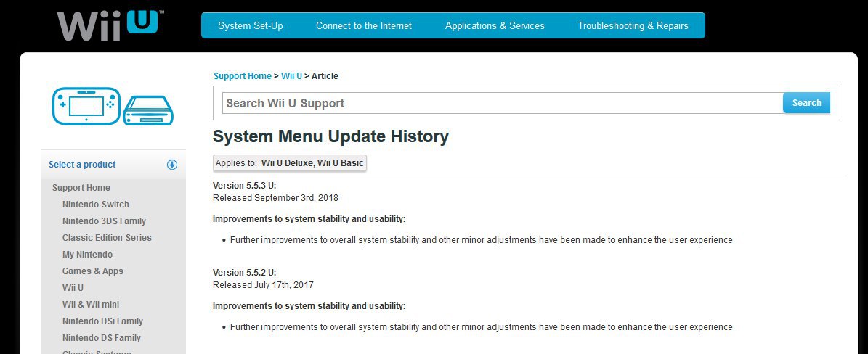Click the Applies to Wii U Deluxe, Wii U Basic box
The image size is (868, 354).
pos(290,163)
